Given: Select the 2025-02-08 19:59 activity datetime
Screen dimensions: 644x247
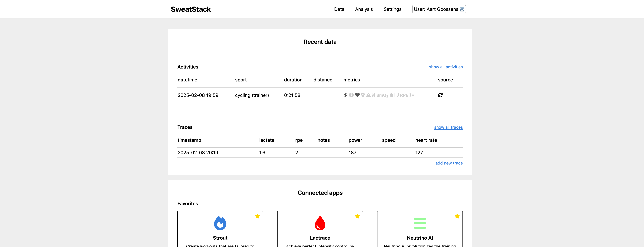Looking at the screenshot, I should tap(198, 95).
